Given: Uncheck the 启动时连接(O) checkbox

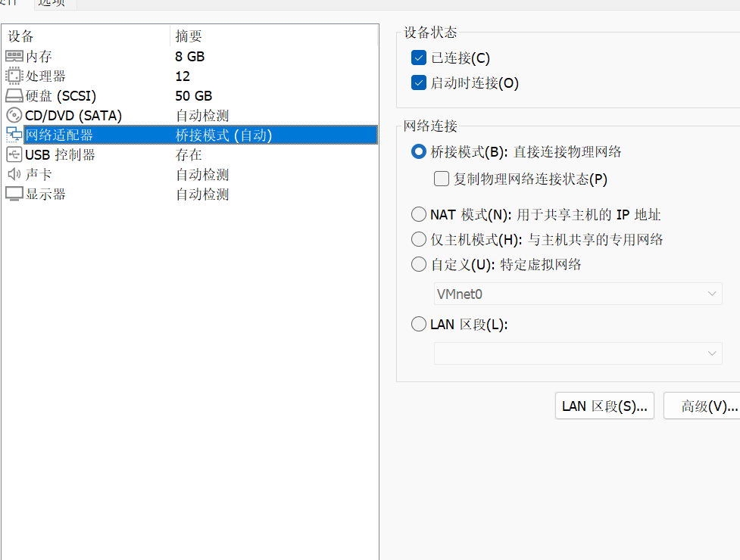Looking at the screenshot, I should pos(419,82).
